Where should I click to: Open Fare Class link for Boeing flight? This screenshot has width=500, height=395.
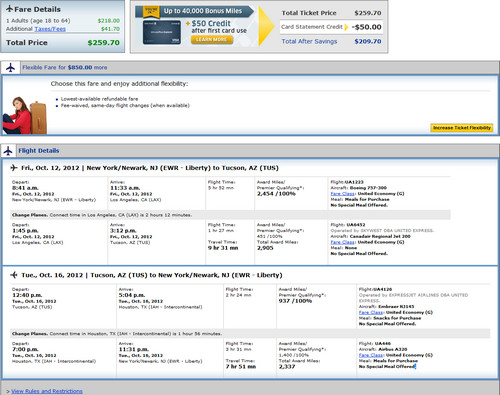342,194
